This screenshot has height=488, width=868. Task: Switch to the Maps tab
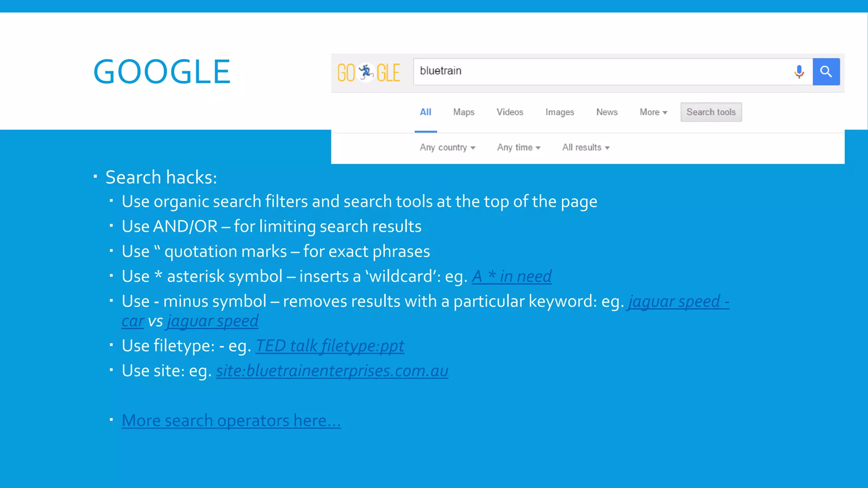coord(464,112)
